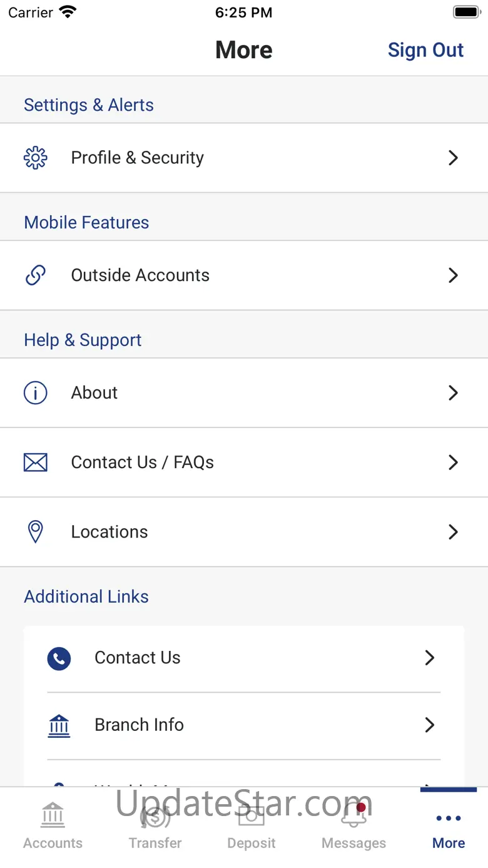Tap the About info circle icon
Image resolution: width=488 pixels, height=868 pixels.
pyautogui.click(x=36, y=393)
